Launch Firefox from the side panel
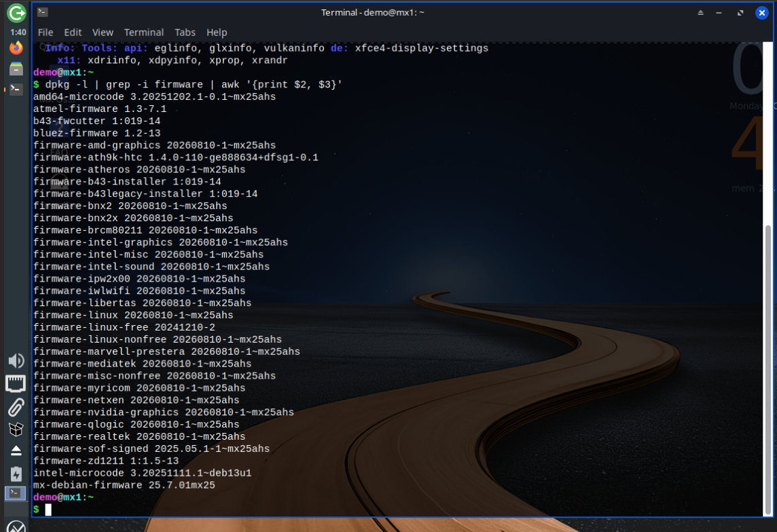 pyautogui.click(x=16, y=48)
